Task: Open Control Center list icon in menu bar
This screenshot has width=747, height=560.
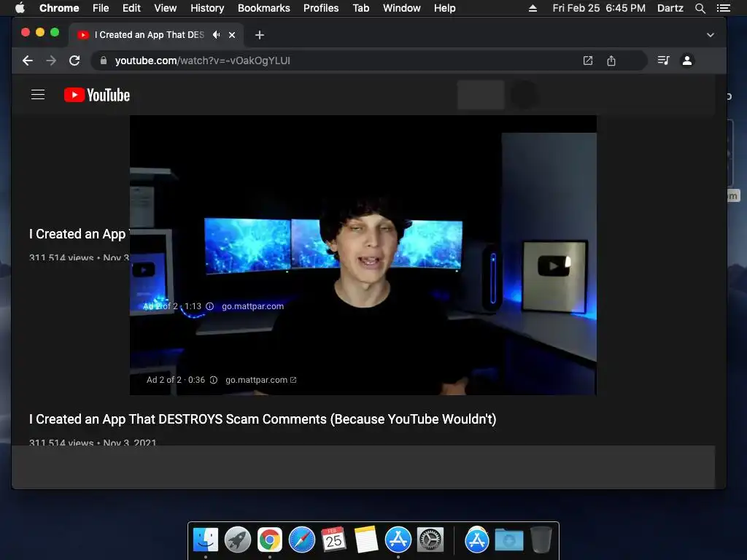Action: 723,8
